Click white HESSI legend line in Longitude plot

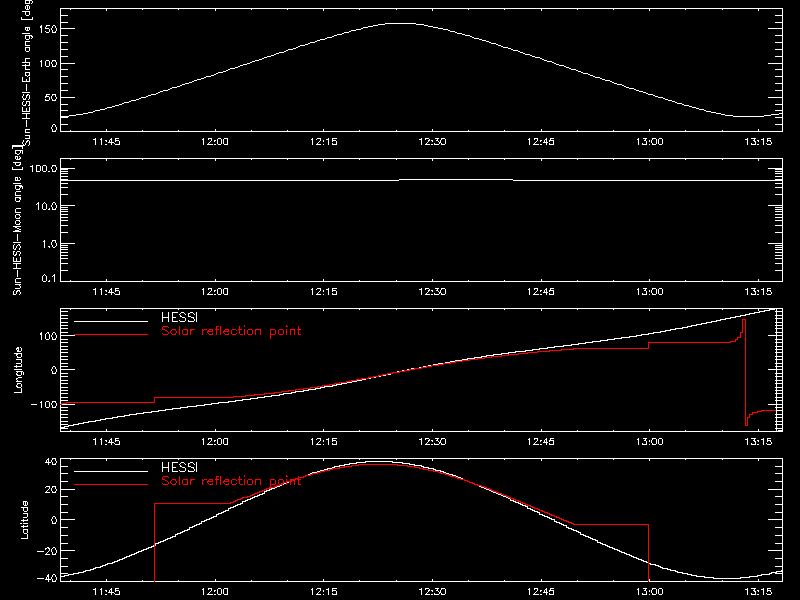tap(111, 321)
